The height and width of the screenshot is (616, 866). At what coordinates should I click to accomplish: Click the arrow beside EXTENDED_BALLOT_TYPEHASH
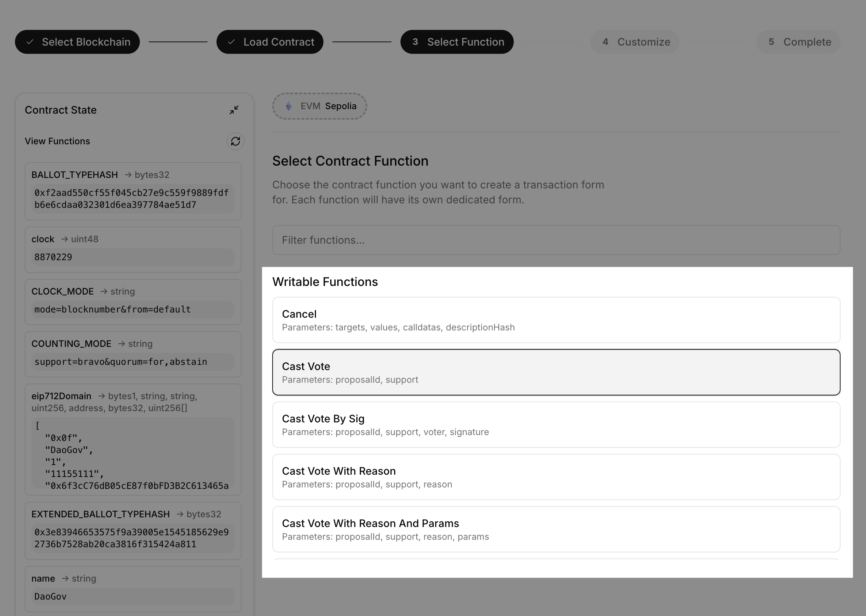179,514
